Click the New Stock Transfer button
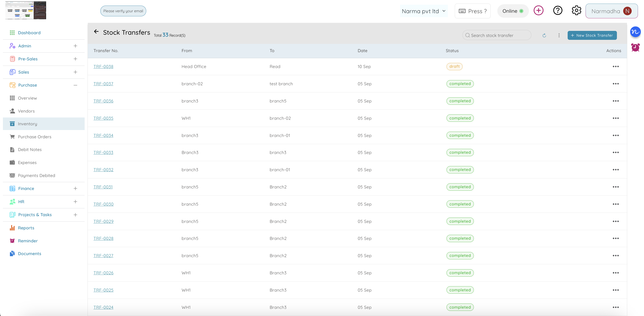The width and height of the screenshot is (644, 316). pos(592,36)
